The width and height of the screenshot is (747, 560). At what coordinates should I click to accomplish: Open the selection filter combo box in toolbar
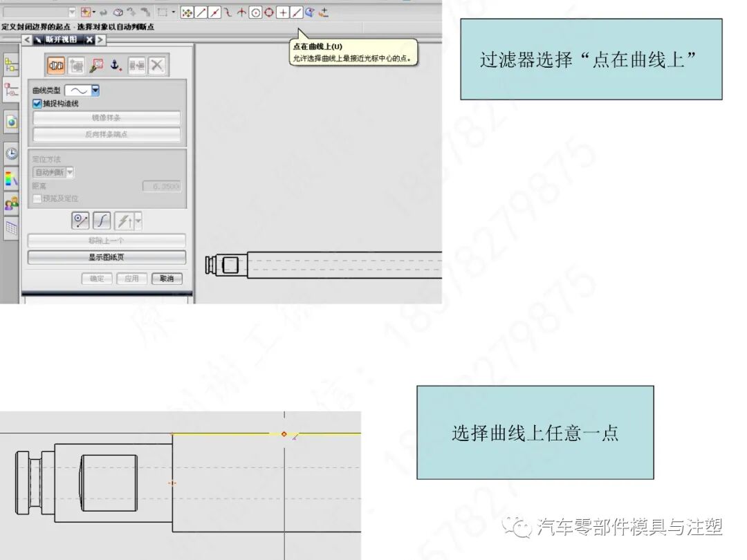coord(39,12)
